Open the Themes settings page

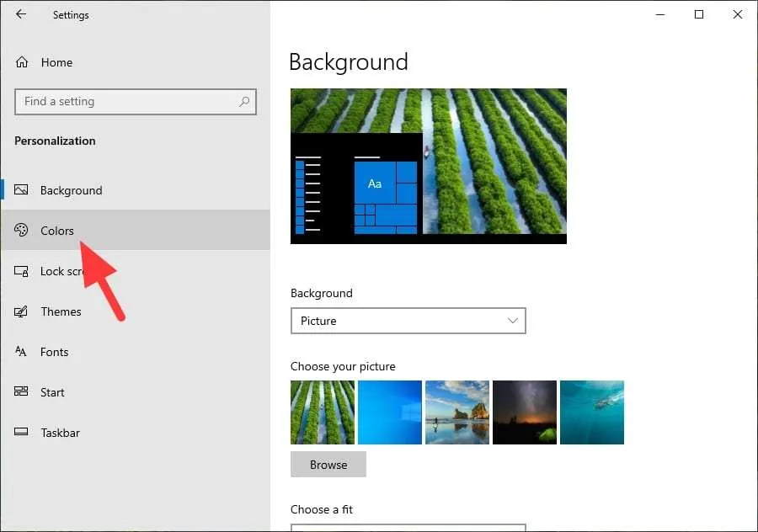[x=136, y=311]
